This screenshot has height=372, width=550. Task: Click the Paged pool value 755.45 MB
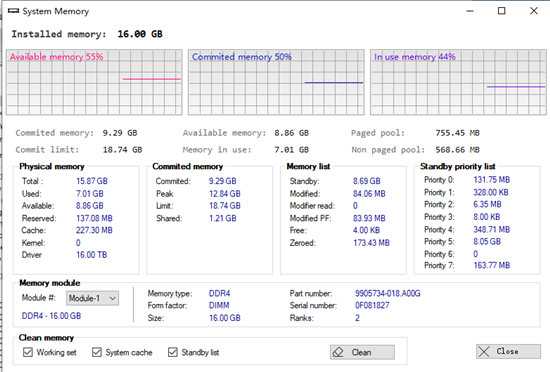pyautogui.click(x=457, y=133)
